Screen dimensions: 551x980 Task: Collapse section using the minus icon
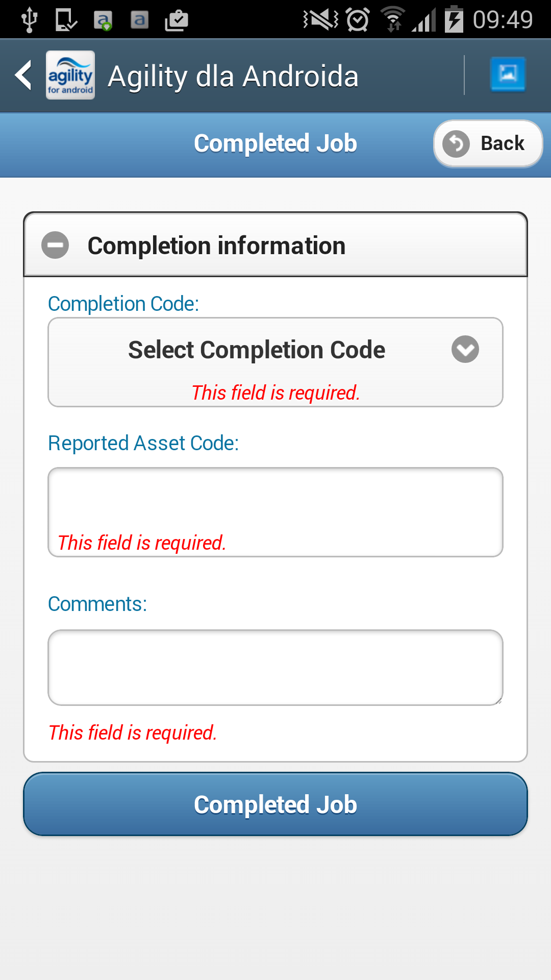pyautogui.click(x=55, y=245)
